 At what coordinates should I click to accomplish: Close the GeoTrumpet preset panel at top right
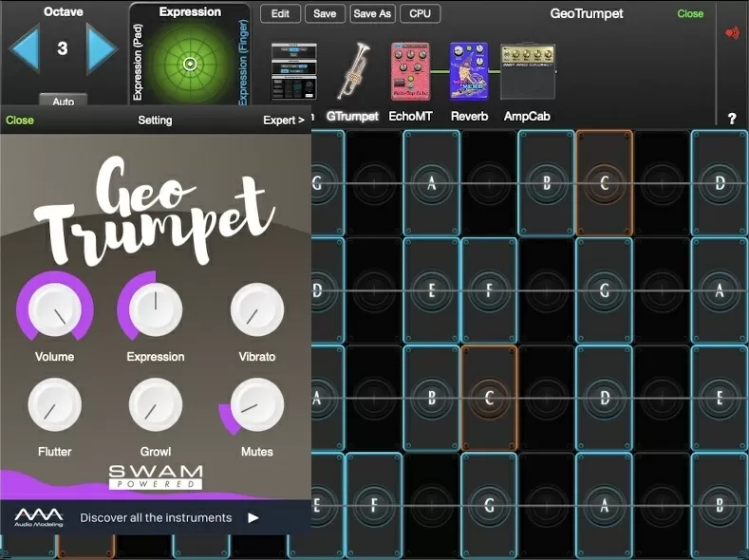(690, 14)
